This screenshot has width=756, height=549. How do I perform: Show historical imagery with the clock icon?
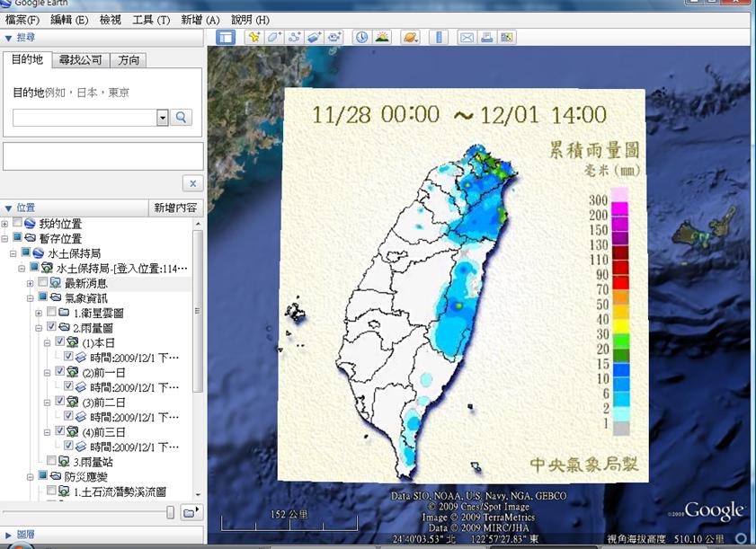(361, 37)
